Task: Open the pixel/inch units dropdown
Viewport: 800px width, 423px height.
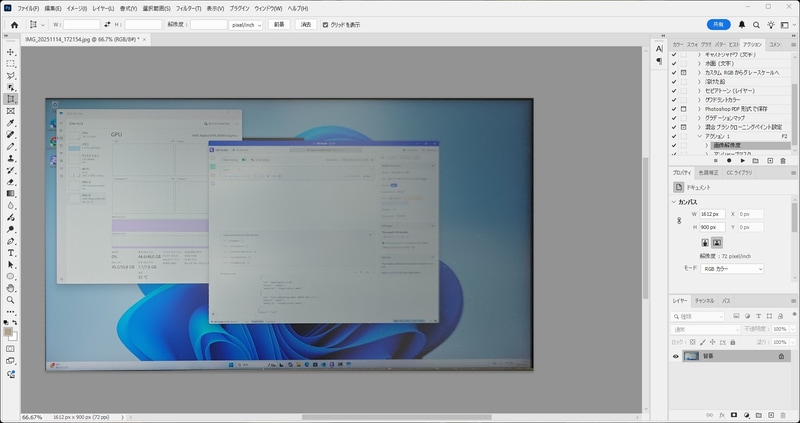Action: coord(246,24)
